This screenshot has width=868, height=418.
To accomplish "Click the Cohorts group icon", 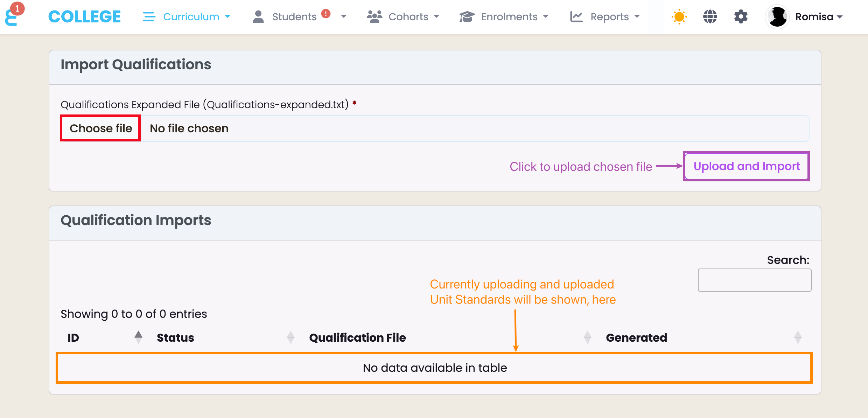I will [374, 17].
